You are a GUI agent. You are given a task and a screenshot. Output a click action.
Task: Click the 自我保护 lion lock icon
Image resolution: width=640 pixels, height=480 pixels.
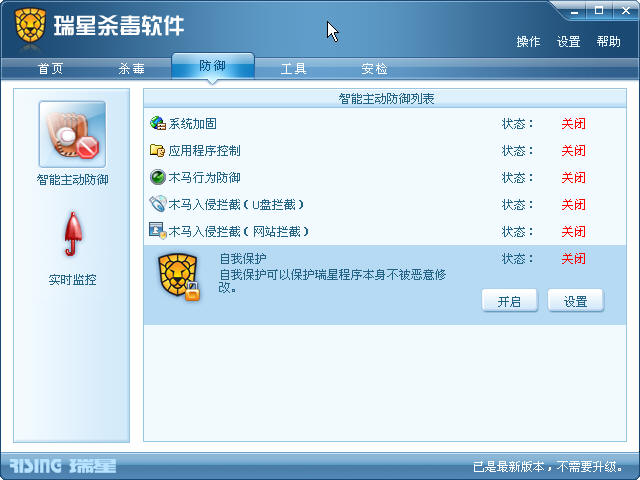pos(179,277)
